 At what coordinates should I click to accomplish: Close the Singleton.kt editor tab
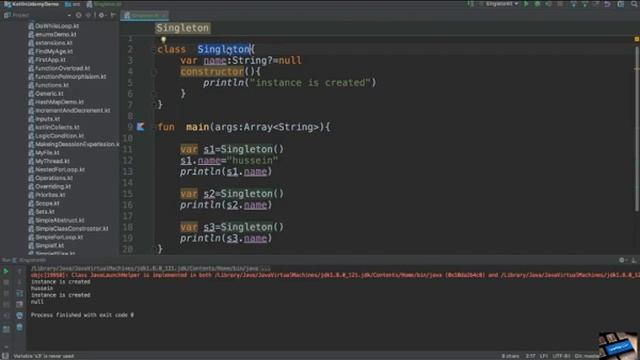pyautogui.click(x=164, y=16)
